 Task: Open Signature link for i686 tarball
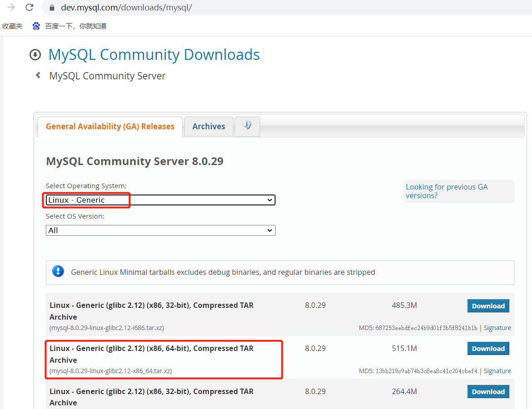[498, 328]
